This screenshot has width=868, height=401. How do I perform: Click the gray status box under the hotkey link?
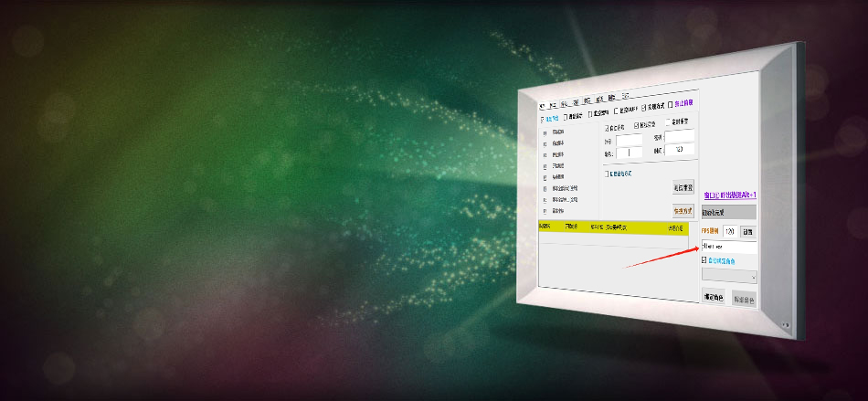pyautogui.click(x=728, y=211)
